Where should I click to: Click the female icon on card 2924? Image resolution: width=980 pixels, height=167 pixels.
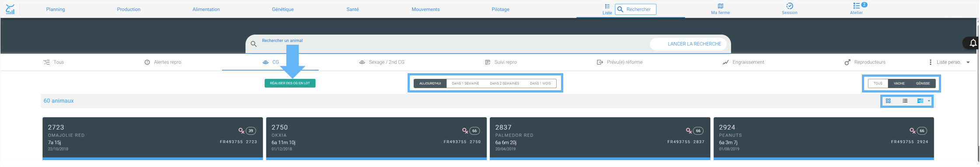(912, 131)
